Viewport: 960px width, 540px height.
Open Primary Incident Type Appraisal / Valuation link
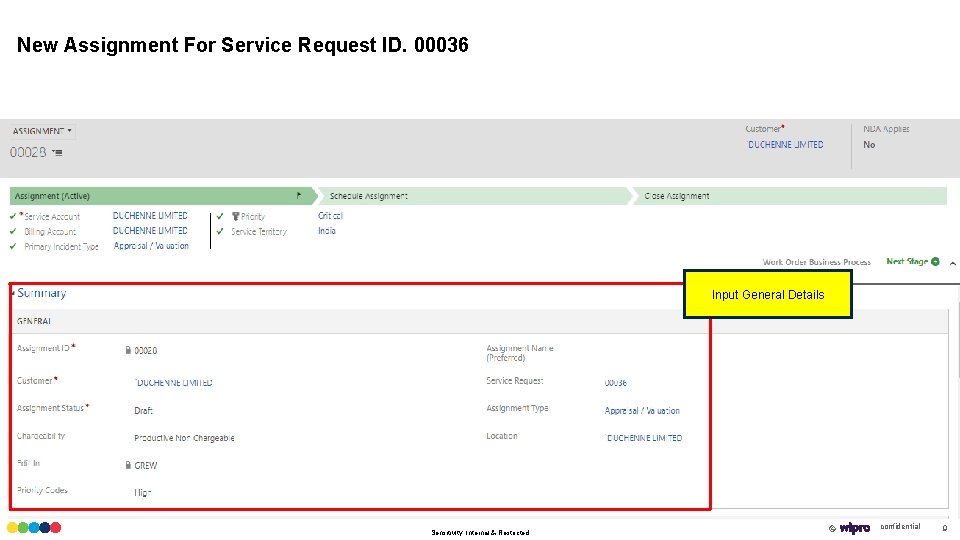pos(151,246)
